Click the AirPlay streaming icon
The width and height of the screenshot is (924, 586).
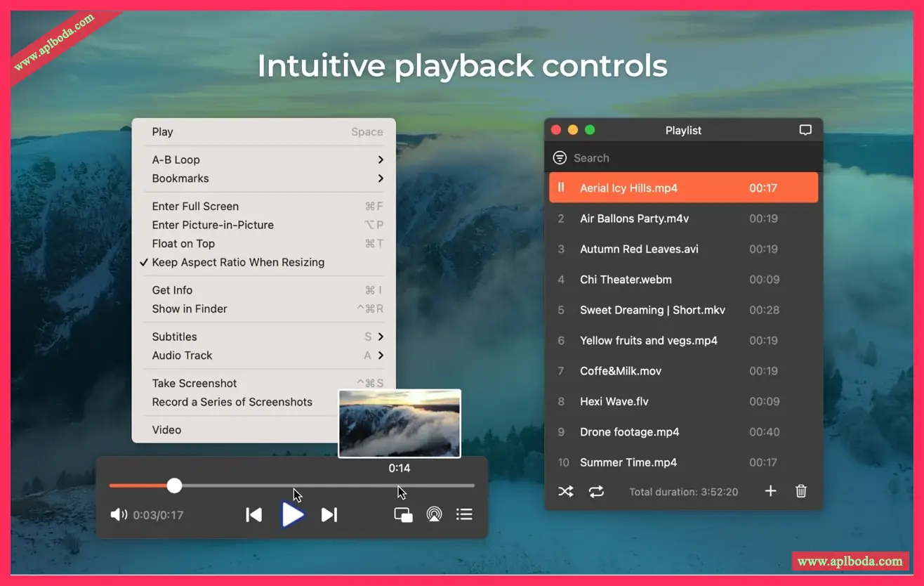(x=435, y=515)
